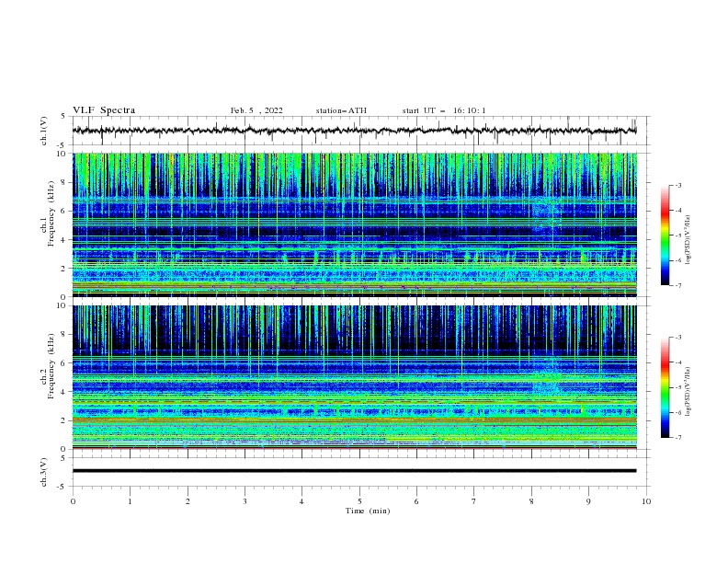Click the time axis tick label "9"
This screenshot has height=563, width=728.
coord(588,501)
